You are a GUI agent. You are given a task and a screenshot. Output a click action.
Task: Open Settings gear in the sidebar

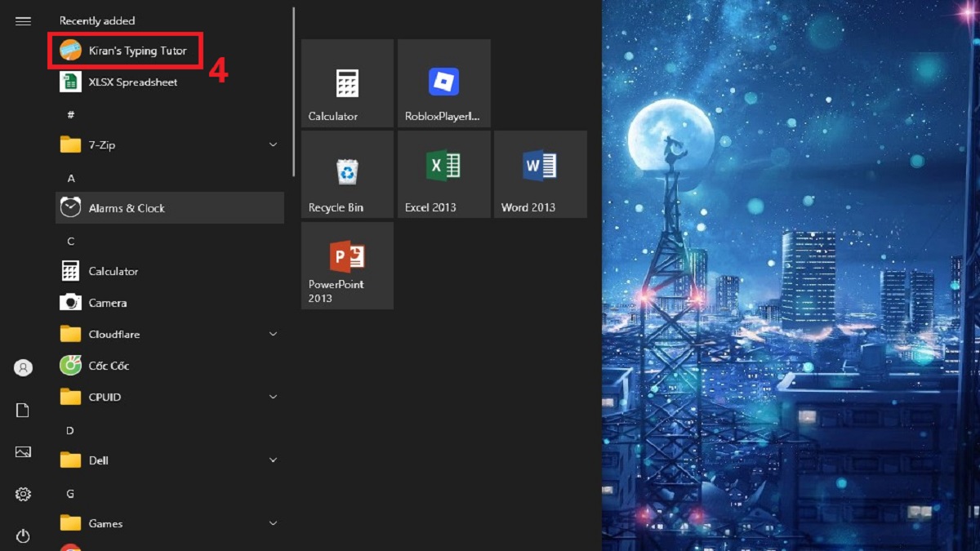point(23,494)
